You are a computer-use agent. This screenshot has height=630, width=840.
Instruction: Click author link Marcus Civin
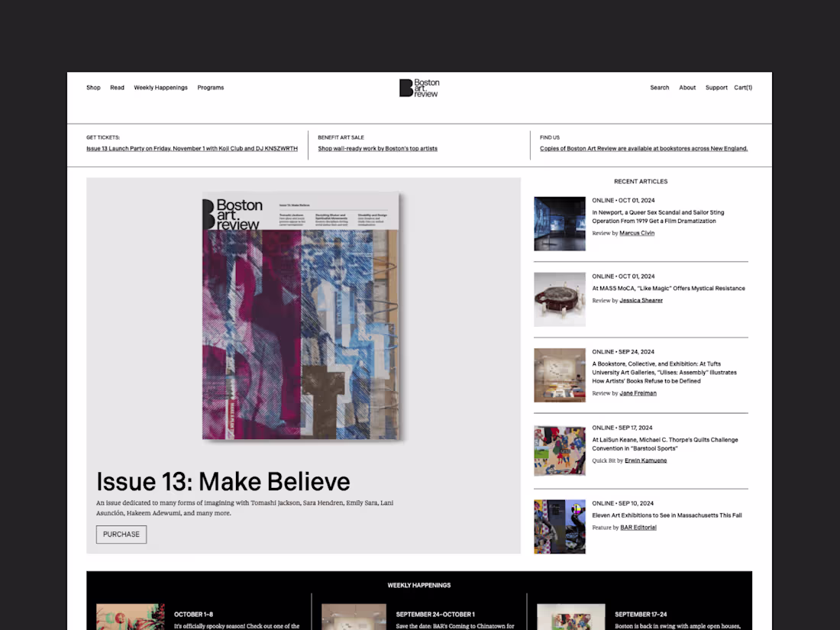637,233
